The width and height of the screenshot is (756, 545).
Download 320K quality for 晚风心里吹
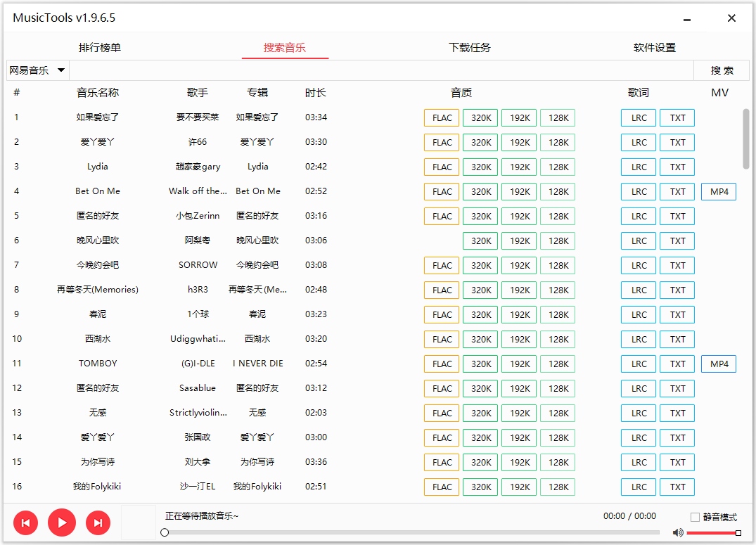coord(480,241)
